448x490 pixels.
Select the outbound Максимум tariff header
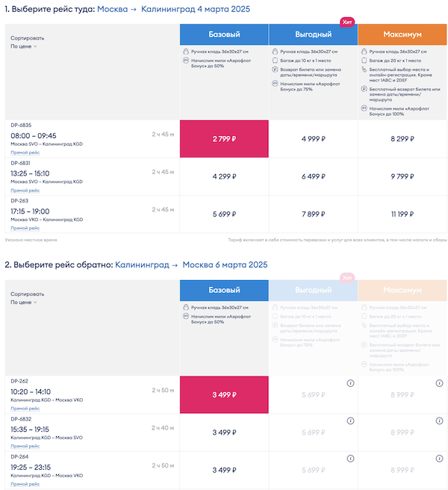[x=402, y=34]
